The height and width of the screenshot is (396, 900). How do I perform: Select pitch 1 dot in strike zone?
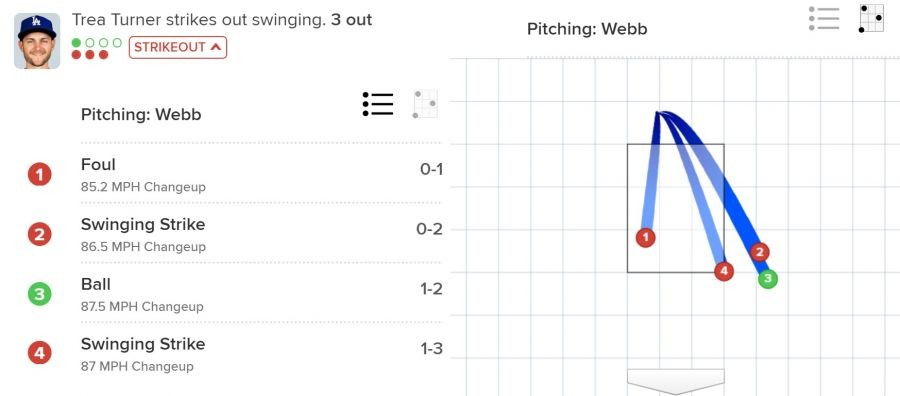(646, 237)
